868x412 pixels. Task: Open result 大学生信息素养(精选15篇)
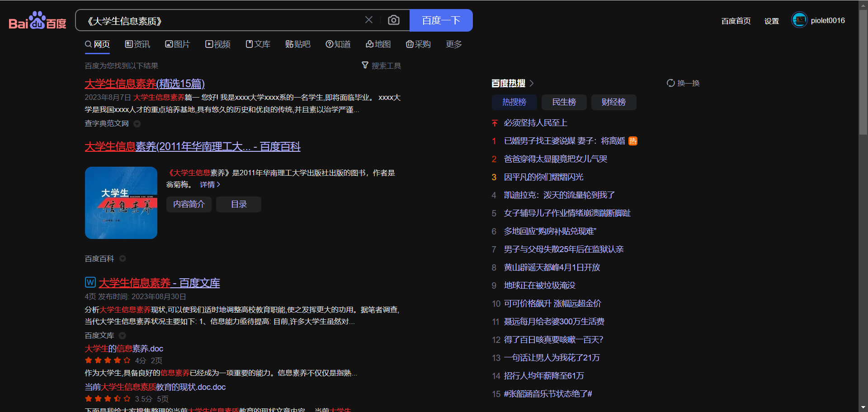(x=145, y=84)
